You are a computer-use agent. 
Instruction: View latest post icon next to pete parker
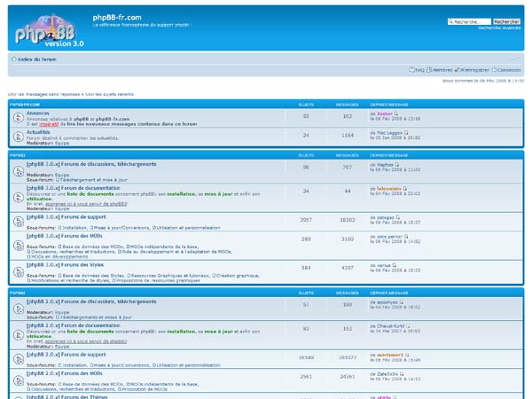[x=406, y=237]
